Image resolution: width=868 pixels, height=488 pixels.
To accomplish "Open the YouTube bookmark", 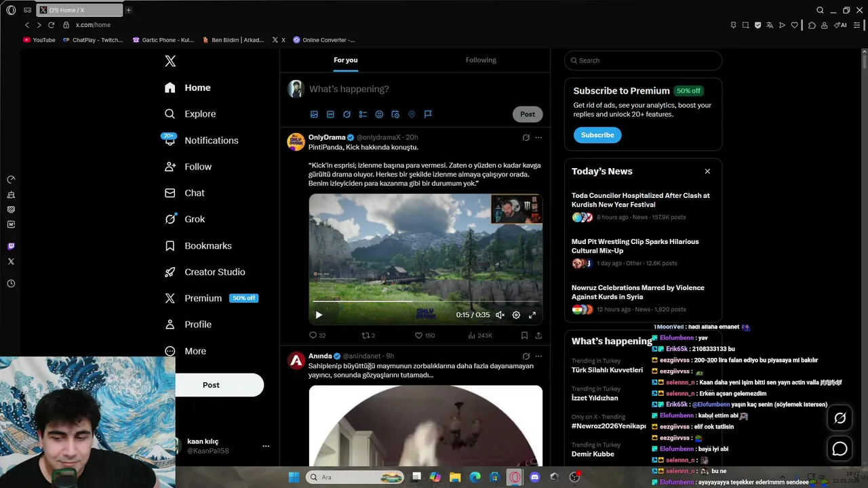I will tap(39, 40).
